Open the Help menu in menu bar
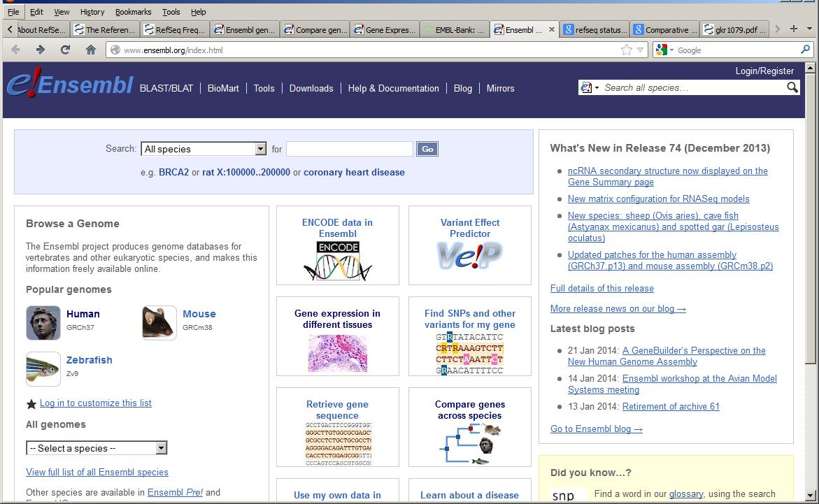Image resolution: width=819 pixels, height=504 pixels. [198, 11]
